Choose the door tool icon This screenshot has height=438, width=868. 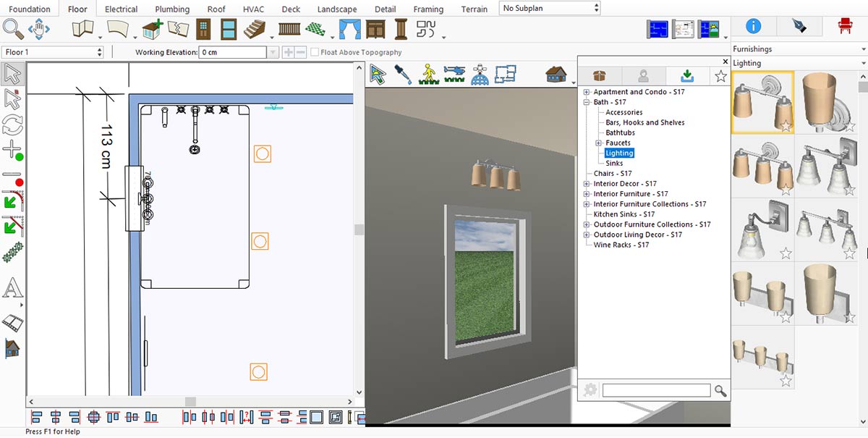tap(204, 30)
